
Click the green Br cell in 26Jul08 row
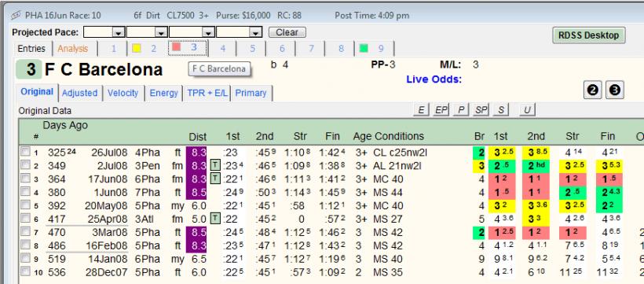[x=479, y=153]
